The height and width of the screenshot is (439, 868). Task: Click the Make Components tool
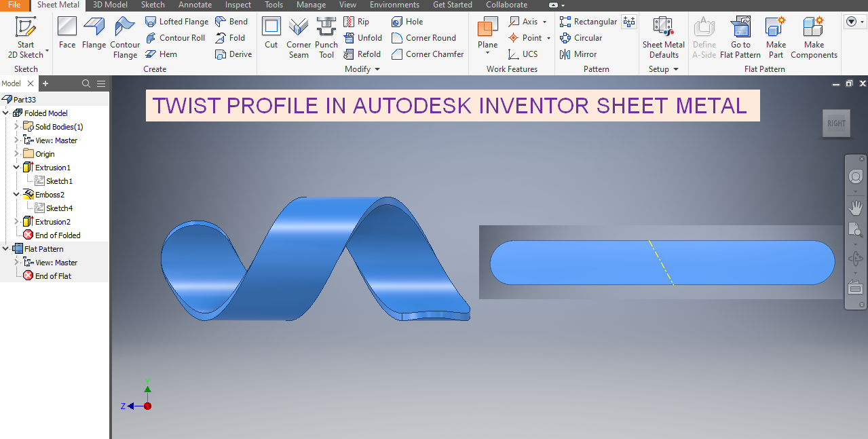814,38
